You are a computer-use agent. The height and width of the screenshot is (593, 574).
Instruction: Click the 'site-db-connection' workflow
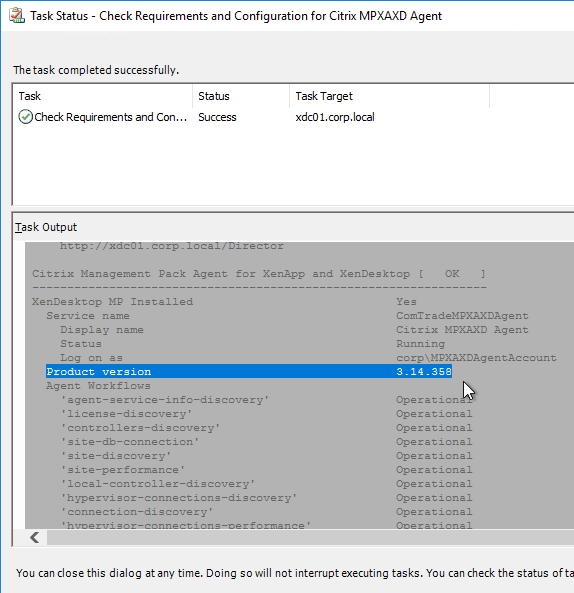(130, 441)
